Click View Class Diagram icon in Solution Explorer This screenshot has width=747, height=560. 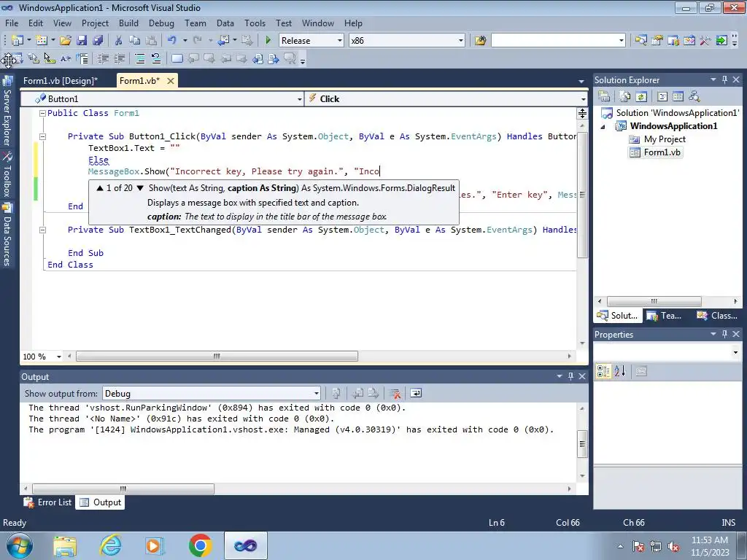pos(694,97)
